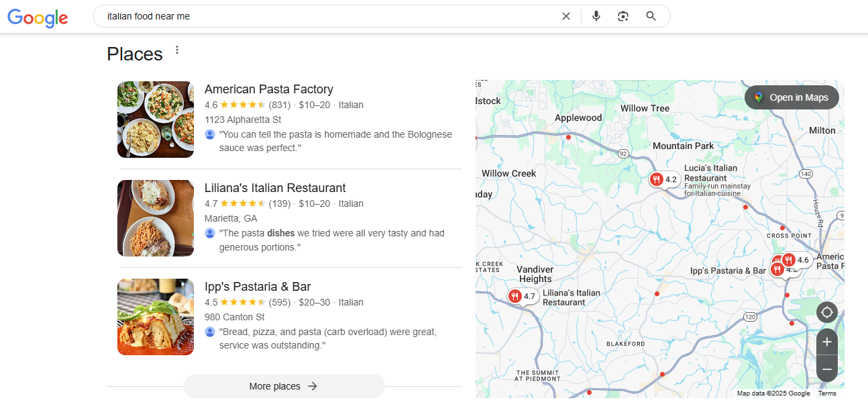Viewport: 868px width, 417px height.
Task: Click the (595) review count
Action: 280,302
